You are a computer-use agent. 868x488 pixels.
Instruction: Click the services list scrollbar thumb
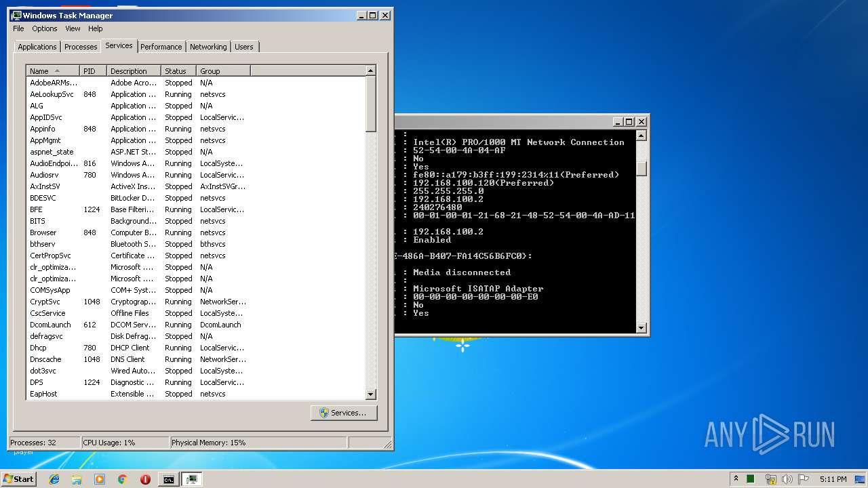pos(370,104)
